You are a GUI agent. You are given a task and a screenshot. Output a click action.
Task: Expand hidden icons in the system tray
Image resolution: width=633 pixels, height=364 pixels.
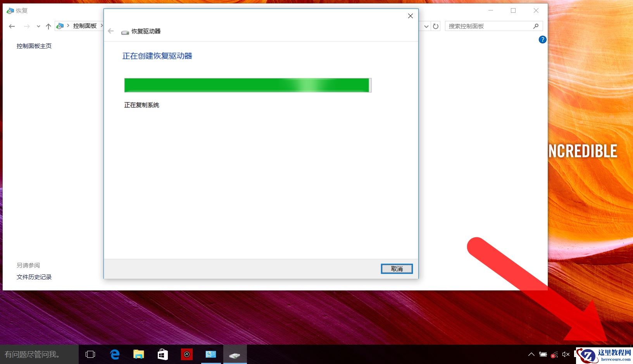click(x=531, y=354)
